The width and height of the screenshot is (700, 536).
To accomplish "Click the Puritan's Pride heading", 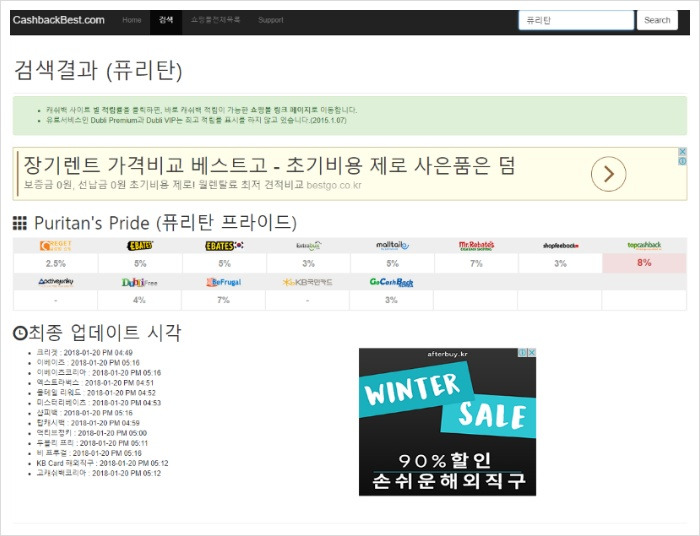I will pyautogui.click(x=165, y=223).
